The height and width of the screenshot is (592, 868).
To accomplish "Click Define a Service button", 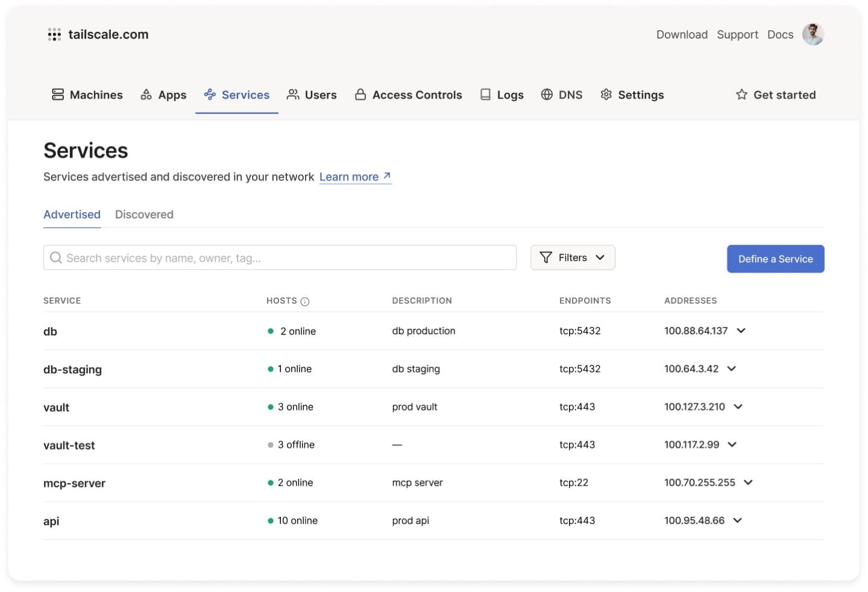I will click(x=775, y=259).
